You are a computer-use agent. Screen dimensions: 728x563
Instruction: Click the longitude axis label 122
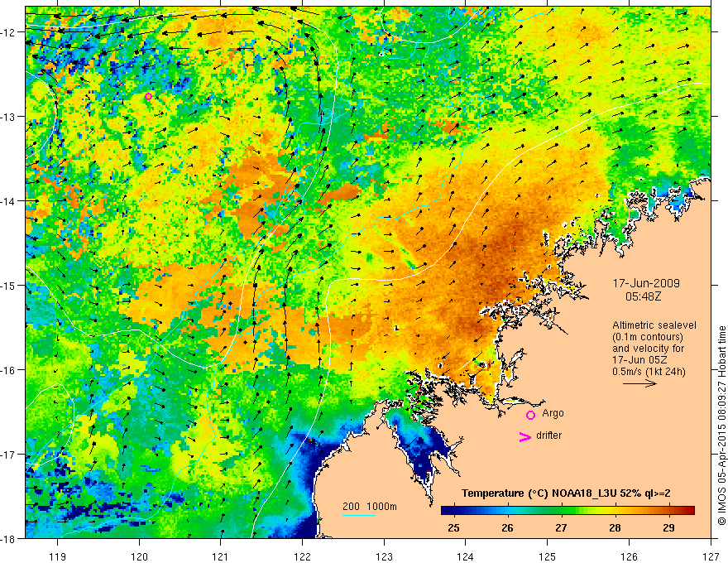(x=302, y=556)
